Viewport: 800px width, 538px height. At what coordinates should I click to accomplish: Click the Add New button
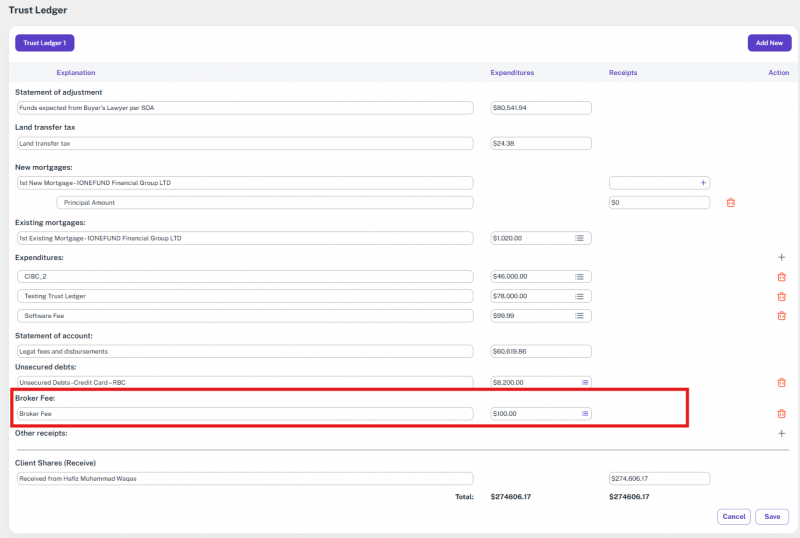pyautogui.click(x=769, y=43)
